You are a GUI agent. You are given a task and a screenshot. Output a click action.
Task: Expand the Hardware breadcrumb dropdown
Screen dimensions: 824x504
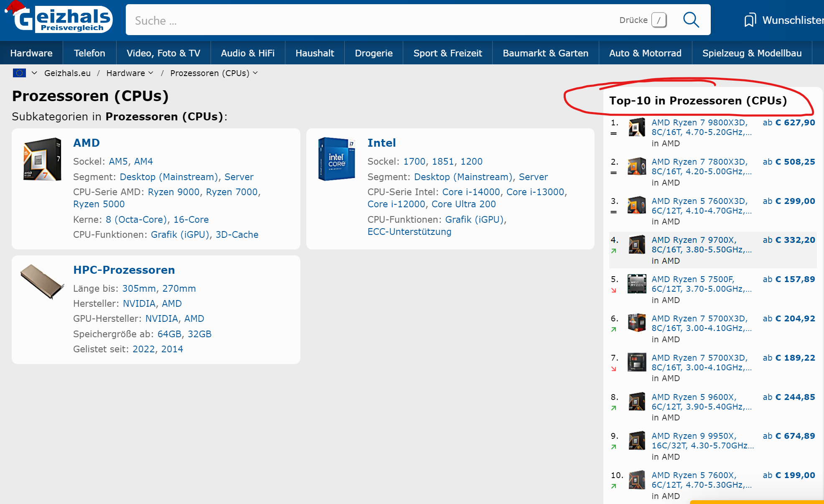click(151, 73)
